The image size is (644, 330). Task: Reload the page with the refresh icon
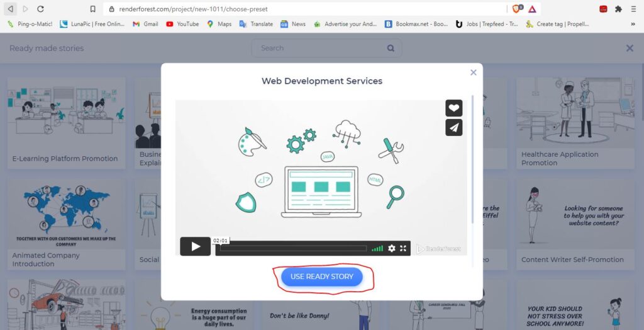40,9
